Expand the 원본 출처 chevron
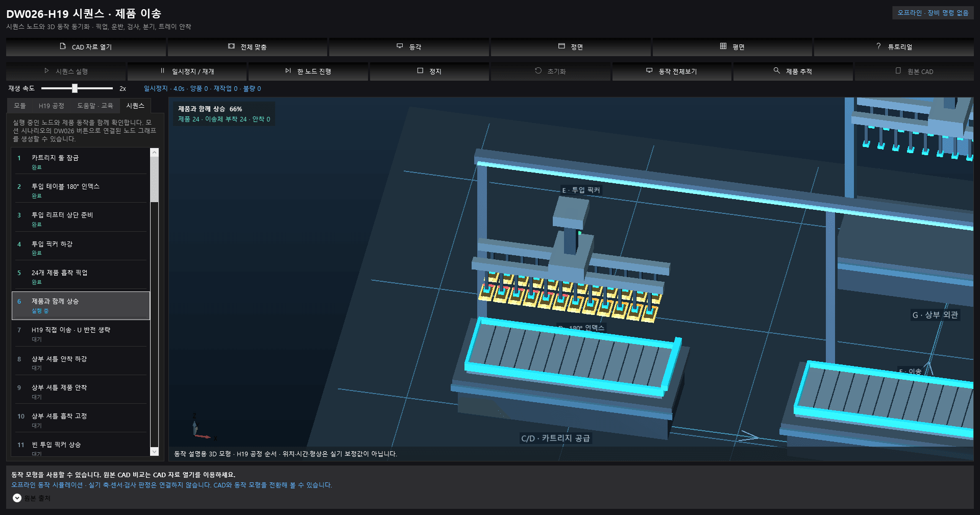This screenshot has height=515, width=980. (17, 498)
